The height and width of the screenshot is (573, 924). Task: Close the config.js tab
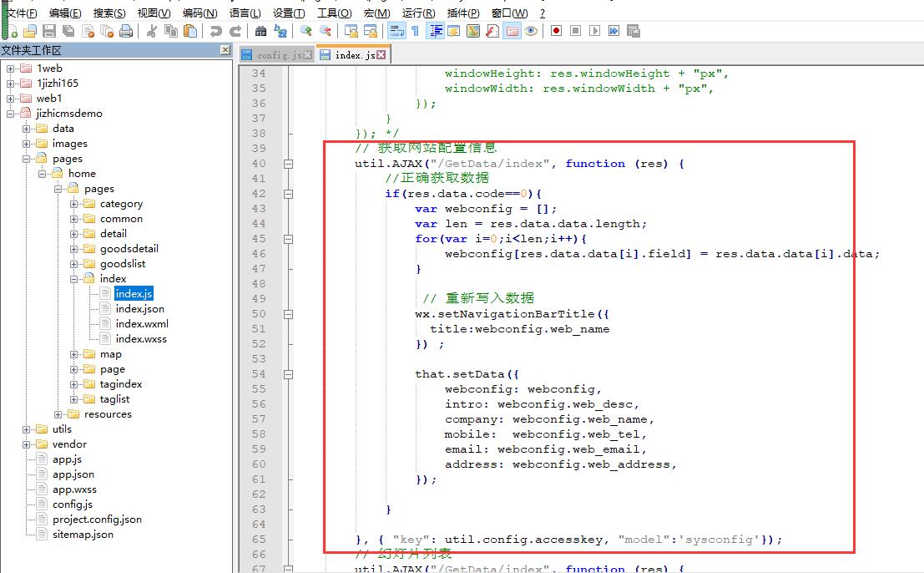[308, 55]
